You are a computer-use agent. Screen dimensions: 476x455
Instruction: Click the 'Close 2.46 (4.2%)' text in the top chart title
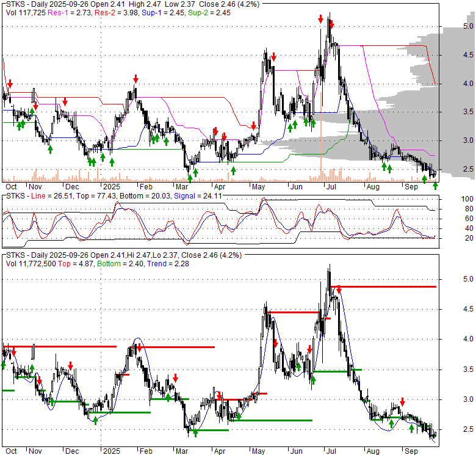[229, 4]
